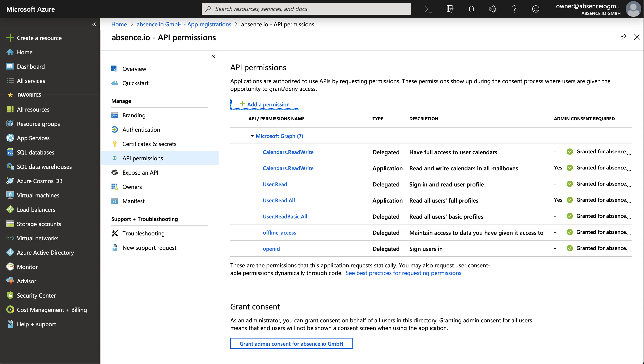644x364 pixels.
Task: Collapse the Microsoft Graph permissions group
Action: (x=252, y=136)
